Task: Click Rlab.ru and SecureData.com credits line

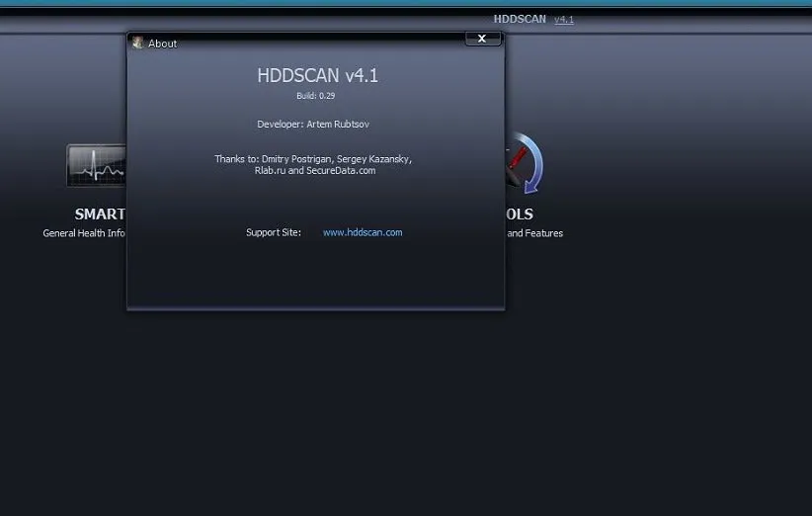Action: point(315,171)
